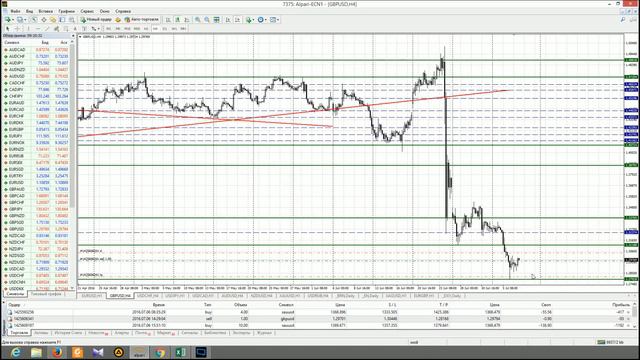Switch timeframe to D1

point(164,29)
